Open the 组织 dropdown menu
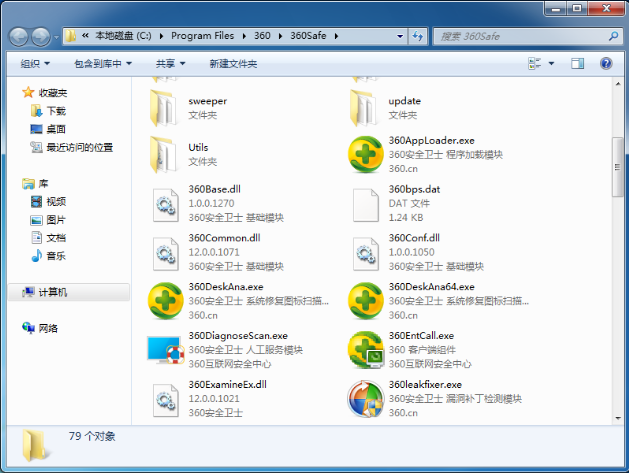Image resolution: width=629 pixels, height=473 pixels. click(39, 63)
